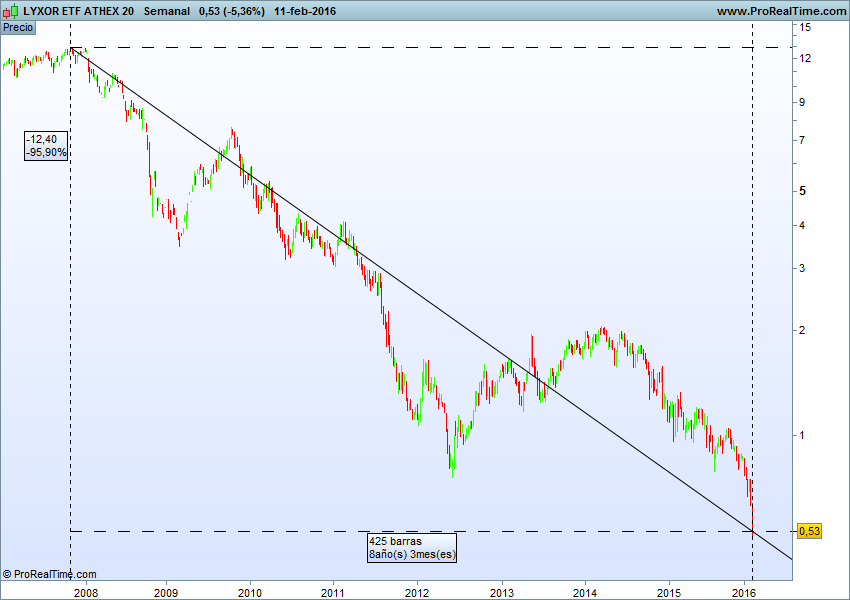This screenshot has height=600, width=850.
Task: Click the 1 level on price axis
Action: pos(803,435)
